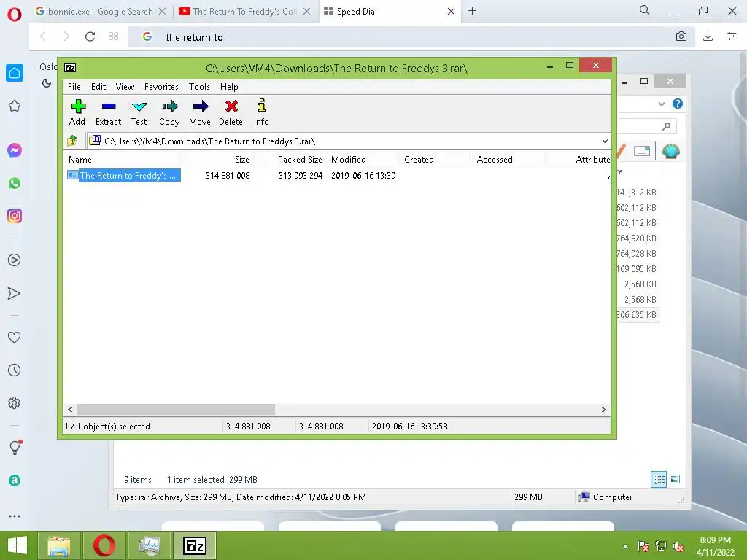Switch Explorer to details view

tap(659, 480)
